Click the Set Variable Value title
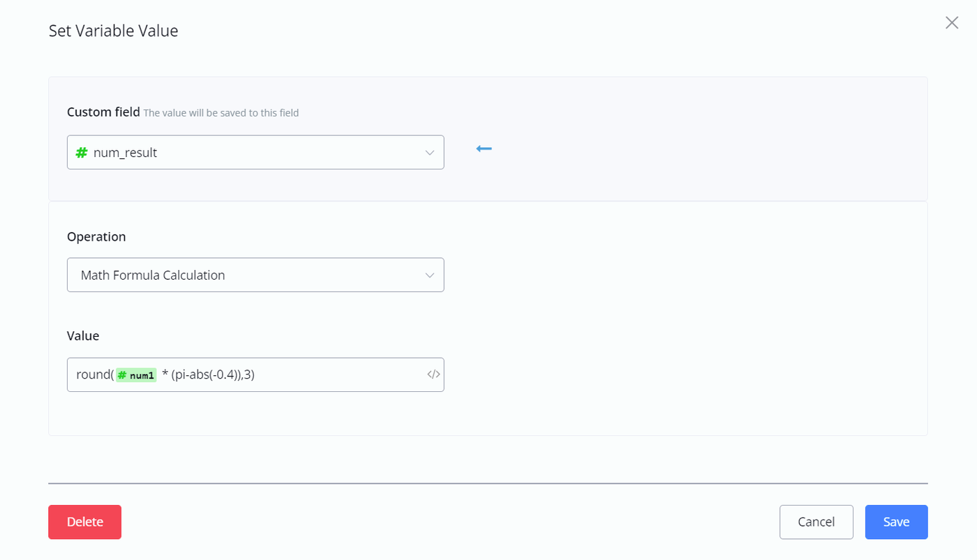977x560 pixels. tap(113, 31)
